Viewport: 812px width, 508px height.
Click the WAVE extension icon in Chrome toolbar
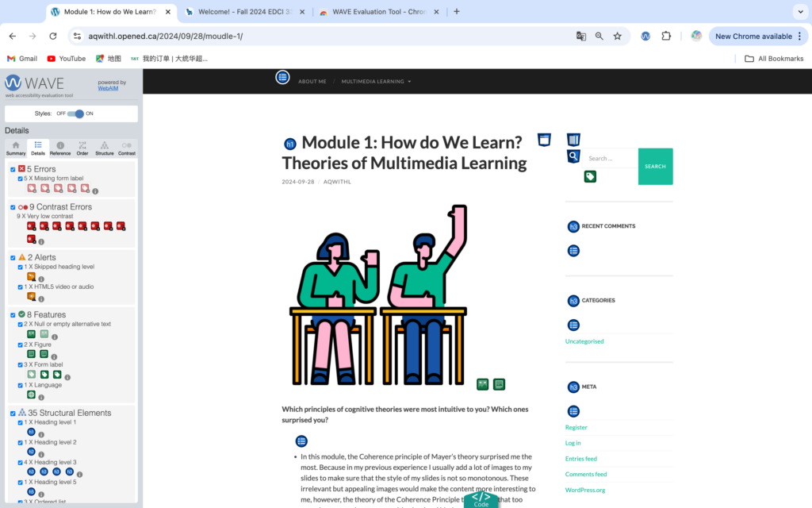(x=645, y=37)
